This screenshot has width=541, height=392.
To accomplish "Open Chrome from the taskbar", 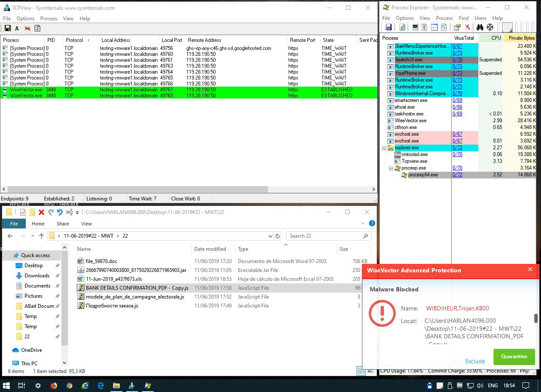I will [69, 386].
